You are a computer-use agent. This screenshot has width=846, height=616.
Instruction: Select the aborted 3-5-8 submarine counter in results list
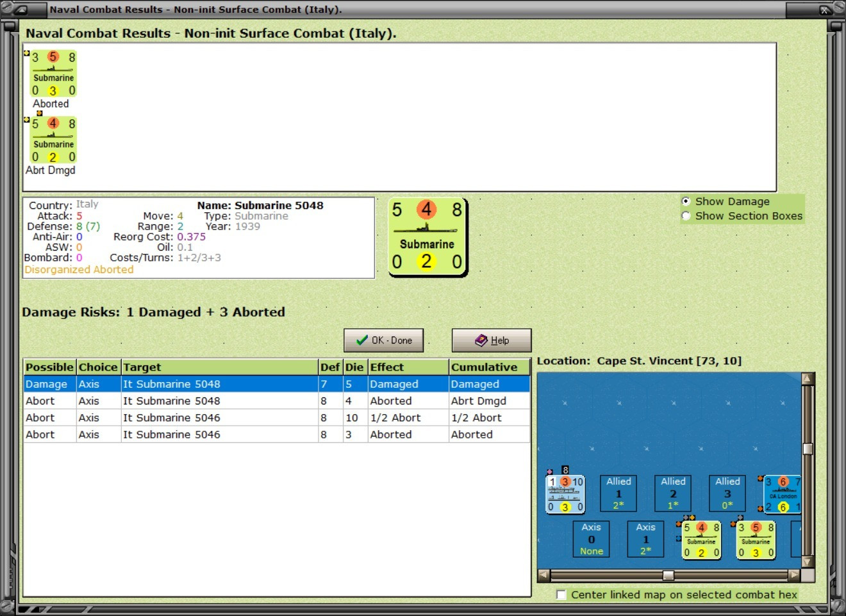pos(54,74)
